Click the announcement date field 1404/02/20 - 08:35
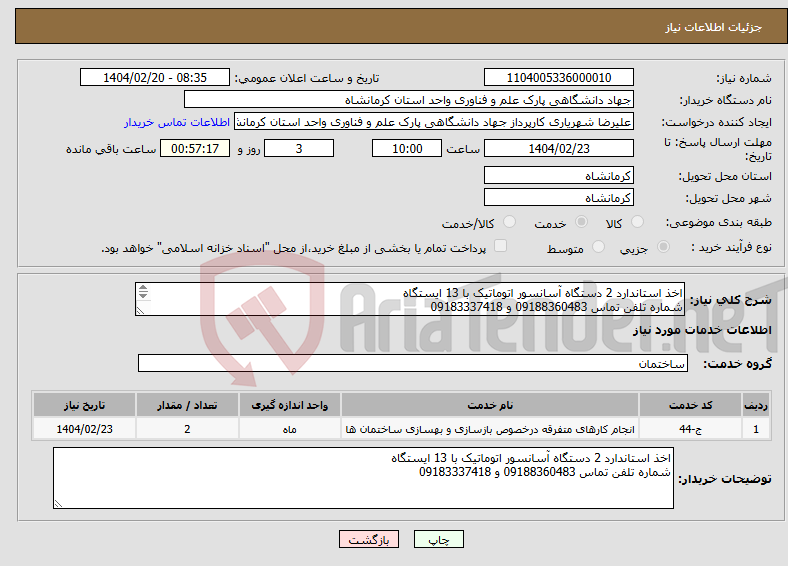This screenshot has height=566, width=788. click(x=155, y=77)
